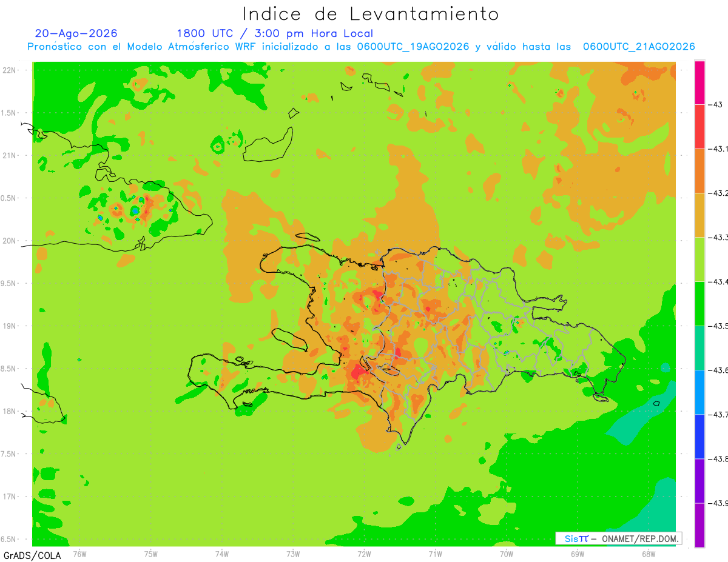Click the '76W' longitude label

(x=79, y=554)
